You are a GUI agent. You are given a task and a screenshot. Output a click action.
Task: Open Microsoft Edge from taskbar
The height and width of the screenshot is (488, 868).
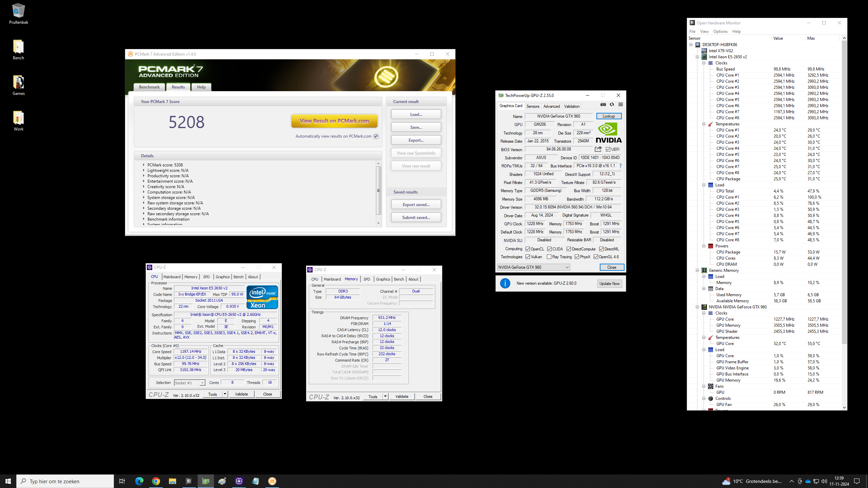139,481
